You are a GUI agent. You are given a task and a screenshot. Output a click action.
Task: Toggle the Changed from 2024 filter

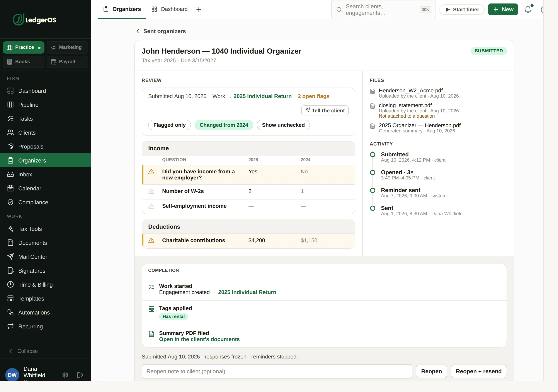(224, 125)
